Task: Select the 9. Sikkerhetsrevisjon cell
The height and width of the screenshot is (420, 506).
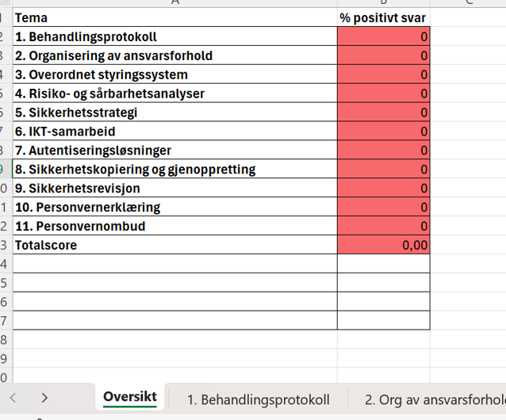Action: [x=175, y=188]
